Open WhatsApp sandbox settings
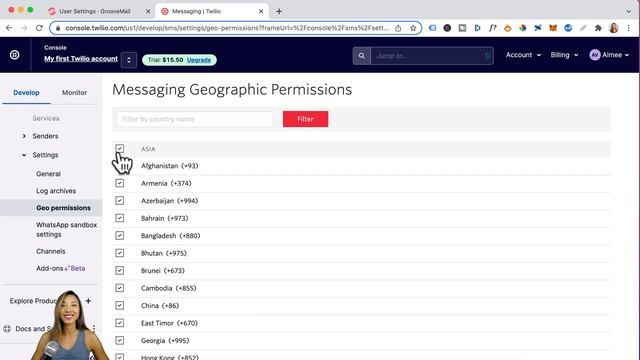 (x=67, y=229)
